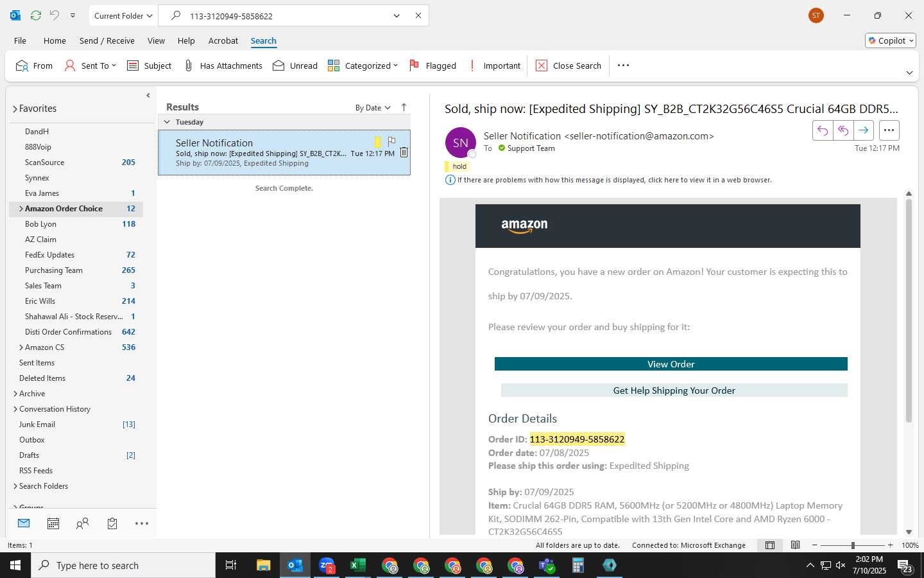Expand the Search Folders node

15,486
